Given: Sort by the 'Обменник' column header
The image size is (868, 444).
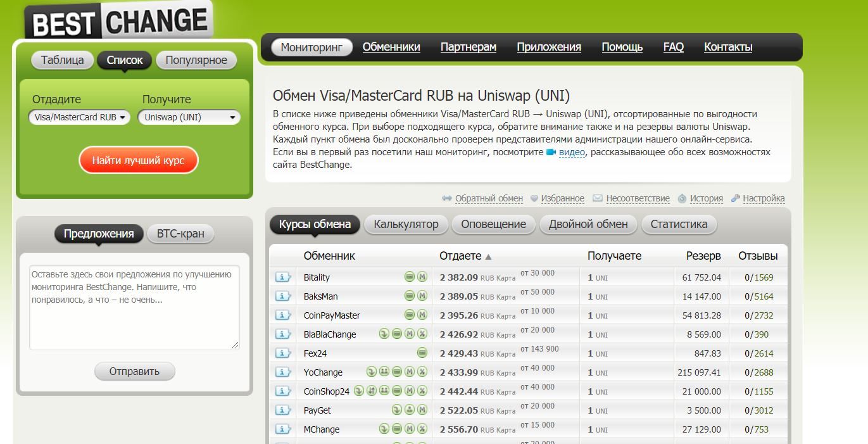Looking at the screenshot, I should 329,256.
